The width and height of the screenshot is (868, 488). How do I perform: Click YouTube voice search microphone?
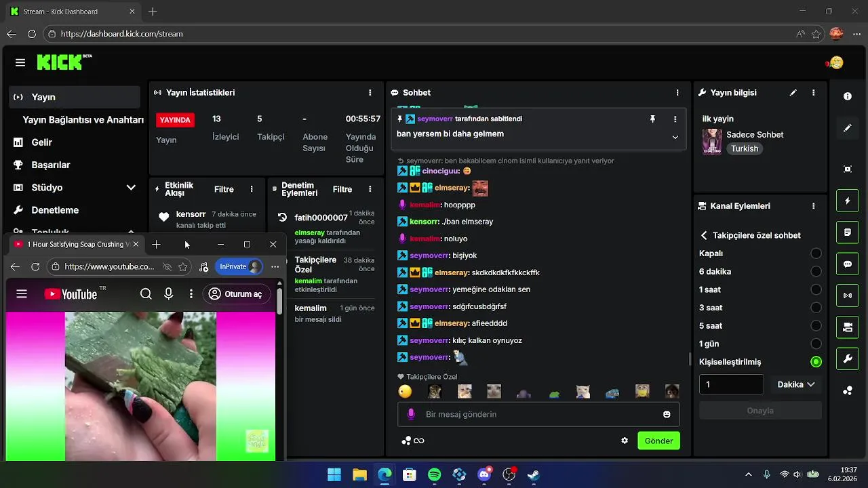click(169, 293)
